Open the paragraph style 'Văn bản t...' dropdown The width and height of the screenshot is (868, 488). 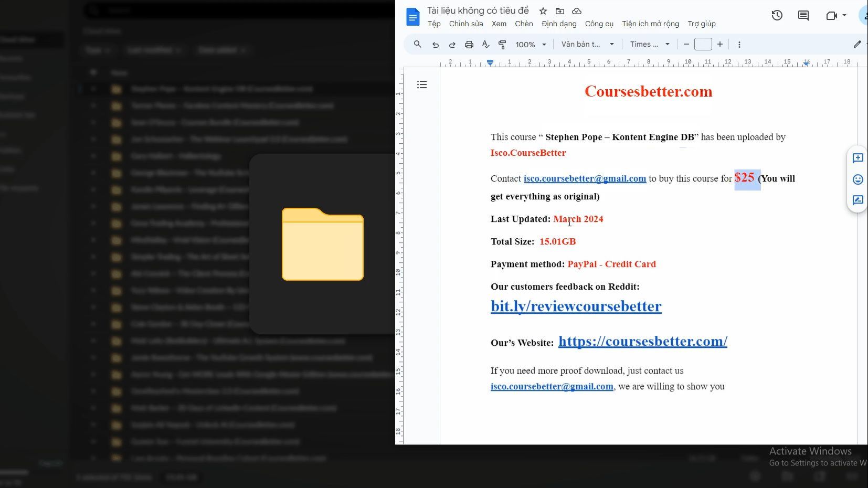click(x=588, y=45)
